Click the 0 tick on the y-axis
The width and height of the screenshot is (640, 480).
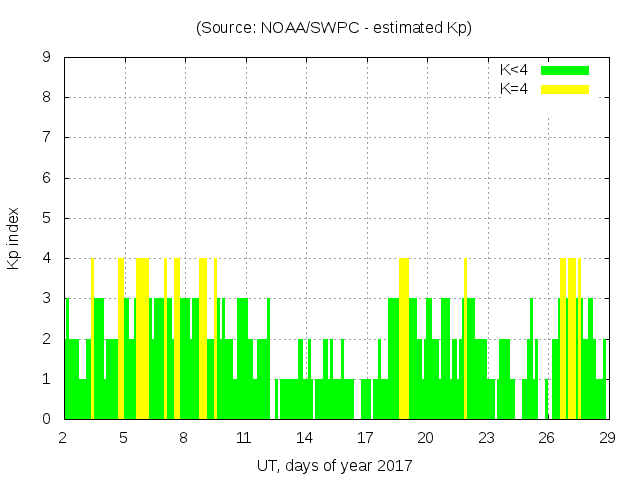click(x=46, y=419)
